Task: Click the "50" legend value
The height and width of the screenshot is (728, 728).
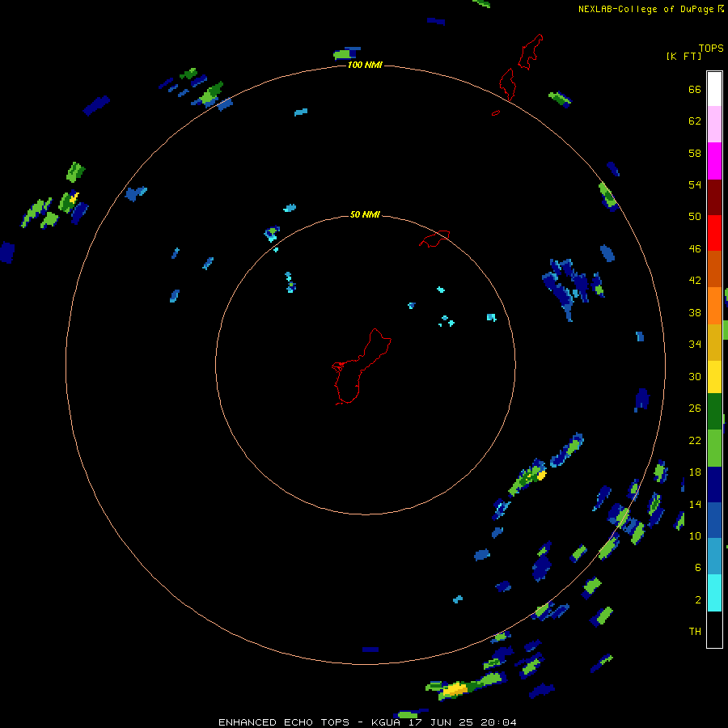Action: pos(695,217)
